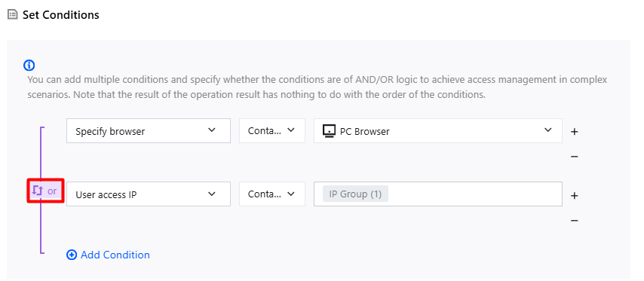The width and height of the screenshot is (644, 281).
Task: Open the User access IP condition type dropdown
Action: pyautogui.click(x=149, y=194)
